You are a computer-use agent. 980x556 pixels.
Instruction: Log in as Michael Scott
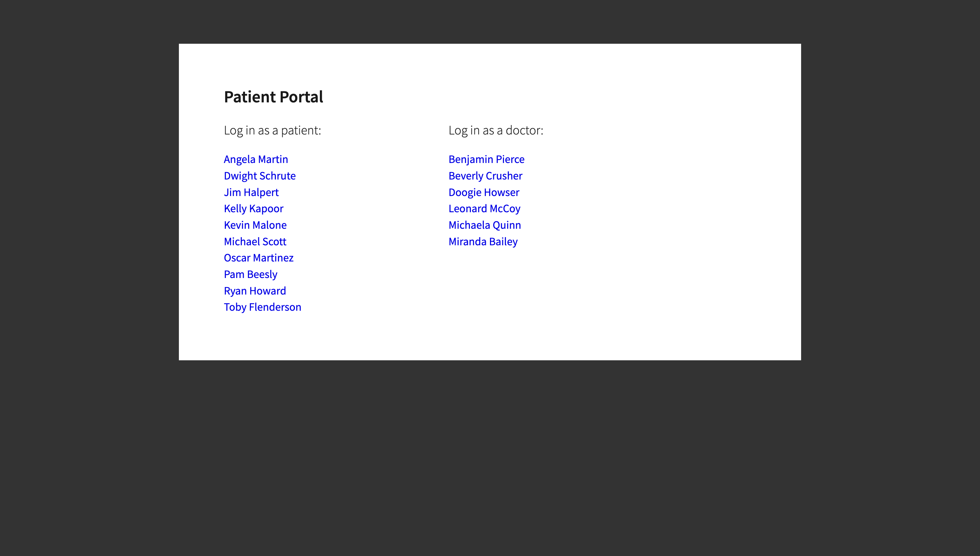tap(255, 241)
